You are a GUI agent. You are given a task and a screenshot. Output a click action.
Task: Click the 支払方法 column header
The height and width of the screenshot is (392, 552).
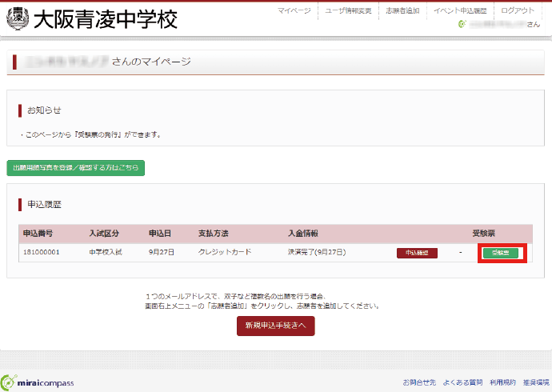coord(214,234)
